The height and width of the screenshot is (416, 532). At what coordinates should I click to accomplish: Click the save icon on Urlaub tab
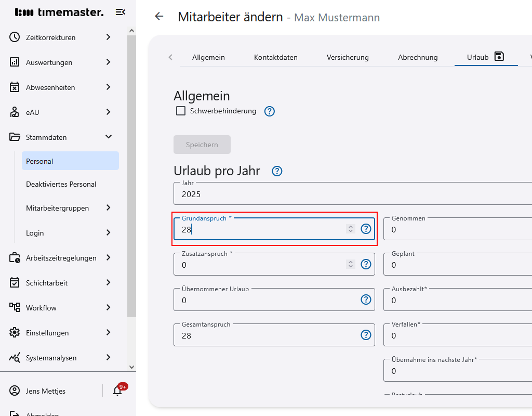click(499, 57)
